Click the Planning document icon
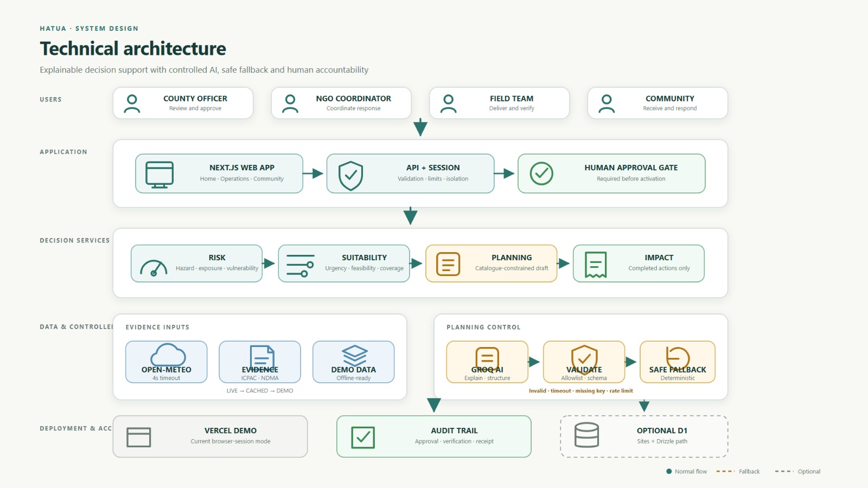The image size is (868, 488). click(x=448, y=264)
